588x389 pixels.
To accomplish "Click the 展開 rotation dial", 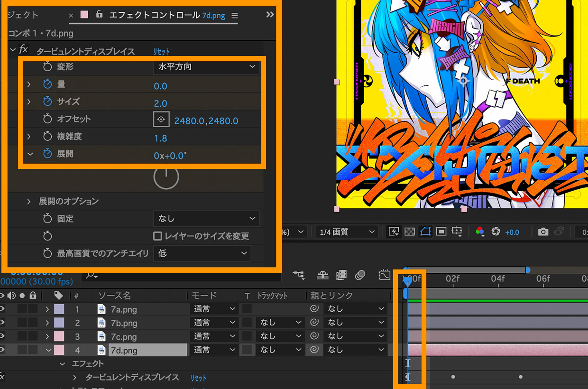I will [166, 177].
